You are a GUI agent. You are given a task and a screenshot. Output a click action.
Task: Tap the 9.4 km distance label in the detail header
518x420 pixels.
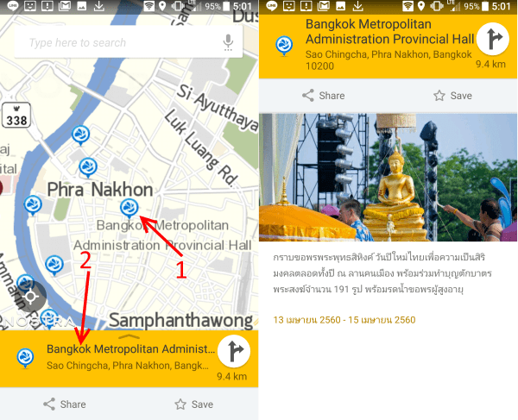490,65
